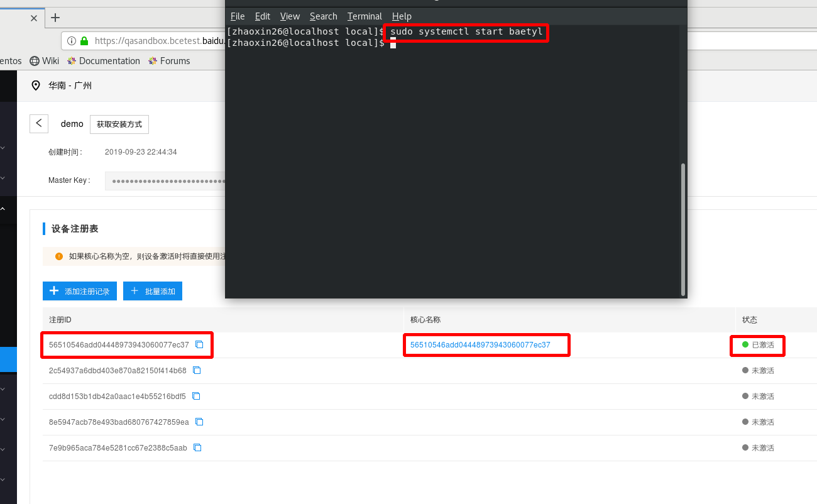Click the 核心名称 column header
This screenshot has width=817, height=504.
pyautogui.click(x=425, y=320)
